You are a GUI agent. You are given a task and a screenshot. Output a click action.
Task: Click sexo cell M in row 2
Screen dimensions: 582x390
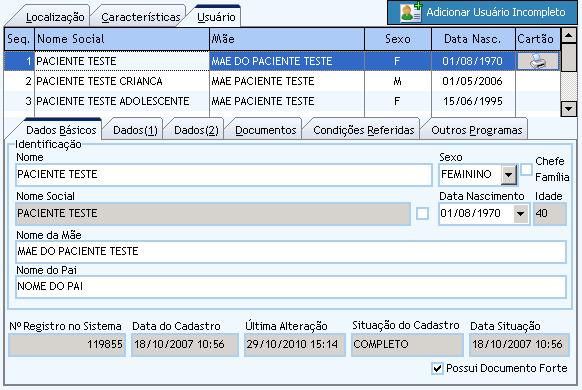tap(398, 81)
